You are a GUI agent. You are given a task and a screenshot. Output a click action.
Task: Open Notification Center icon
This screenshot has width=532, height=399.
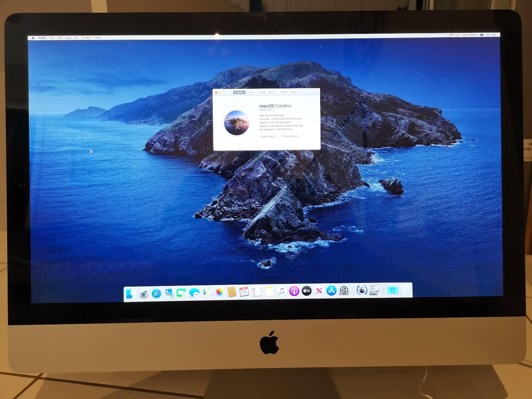click(x=494, y=35)
